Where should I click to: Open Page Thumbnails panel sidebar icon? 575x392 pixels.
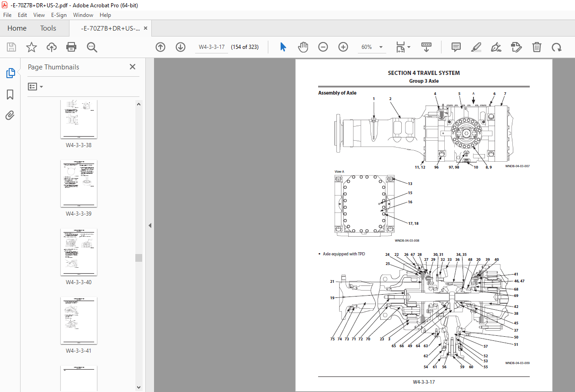pyautogui.click(x=10, y=73)
